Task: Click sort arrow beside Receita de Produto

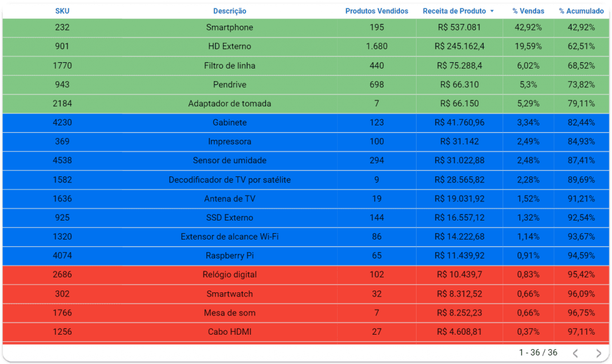Action: (492, 11)
